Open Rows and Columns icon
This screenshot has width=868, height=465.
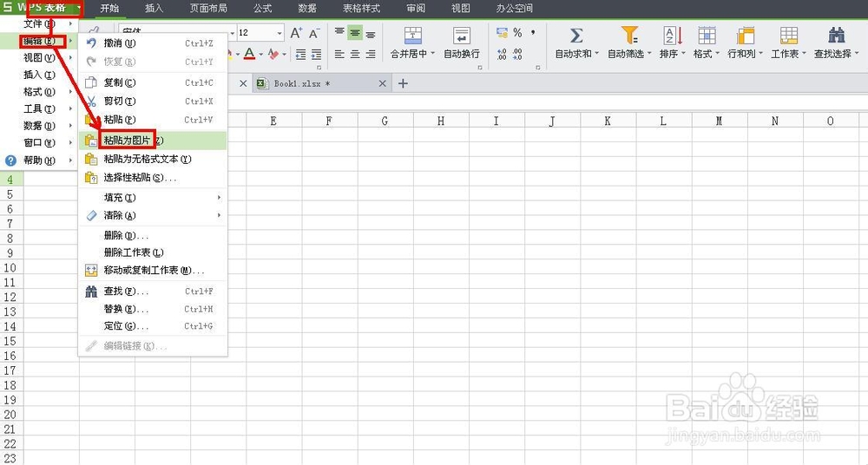coord(745,36)
